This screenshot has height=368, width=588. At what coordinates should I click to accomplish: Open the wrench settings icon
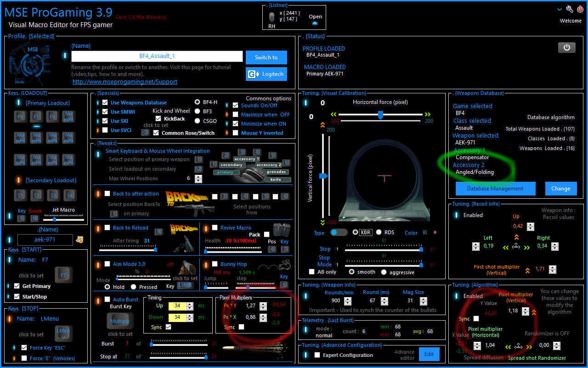pyautogui.click(x=570, y=9)
